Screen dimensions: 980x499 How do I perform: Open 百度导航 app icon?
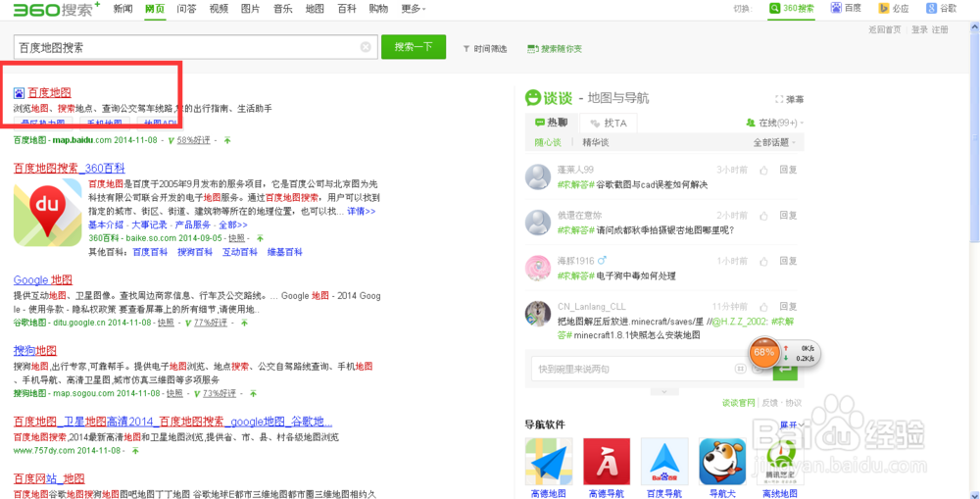[x=664, y=462]
